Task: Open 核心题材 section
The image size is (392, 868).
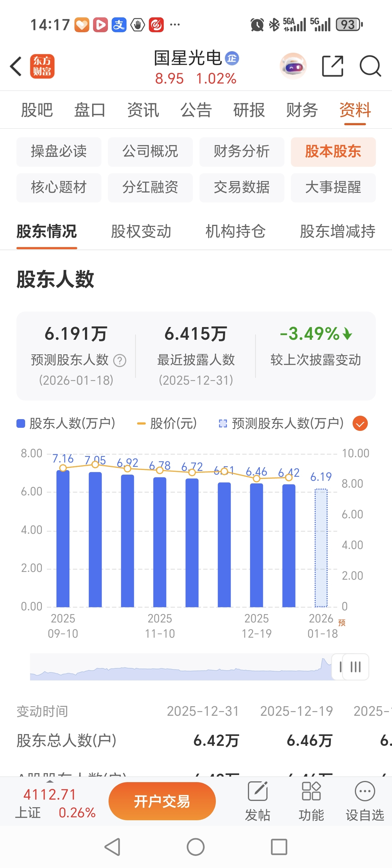Action: 59,188
